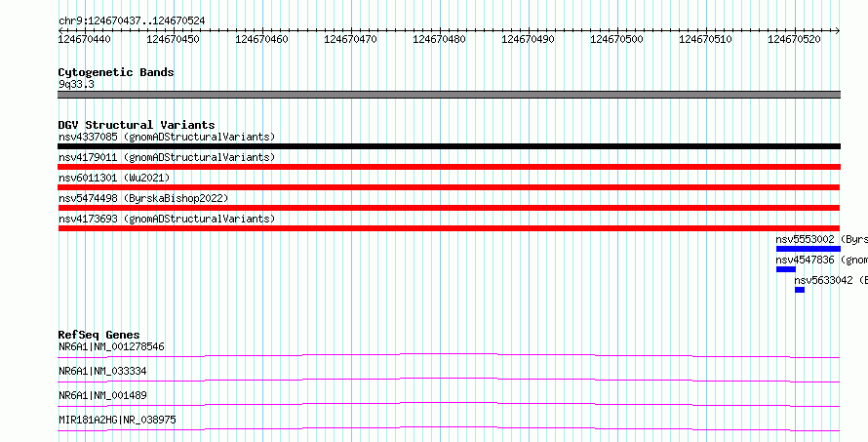Open variant label nsv5633042
Screen dimensions: 868x442
831,280
